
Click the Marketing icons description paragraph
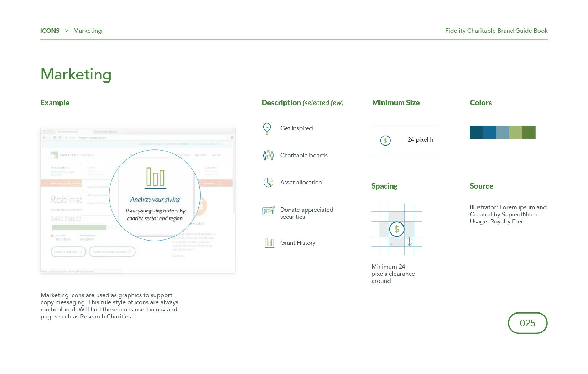click(109, 306)
